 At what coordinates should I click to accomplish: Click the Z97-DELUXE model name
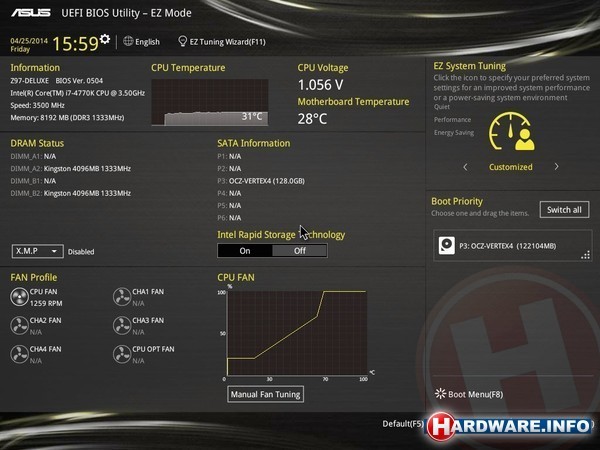tap(29, 81)
